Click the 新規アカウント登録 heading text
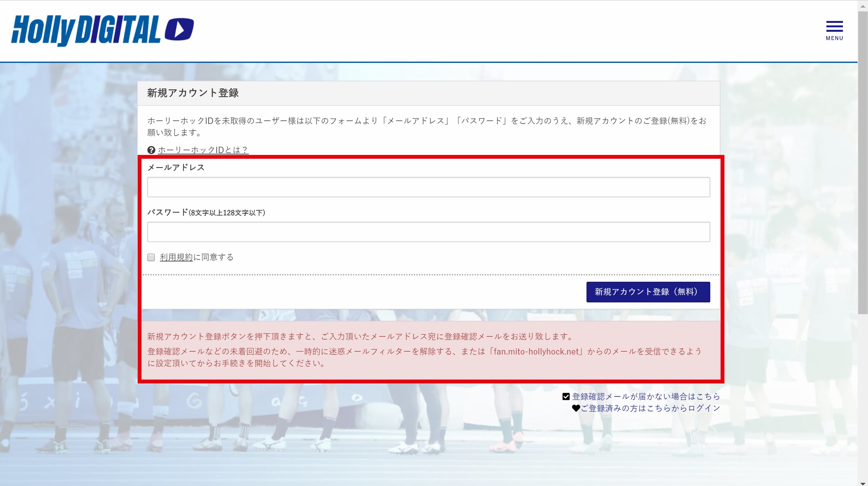868x486 pixels. coord(193,93)
